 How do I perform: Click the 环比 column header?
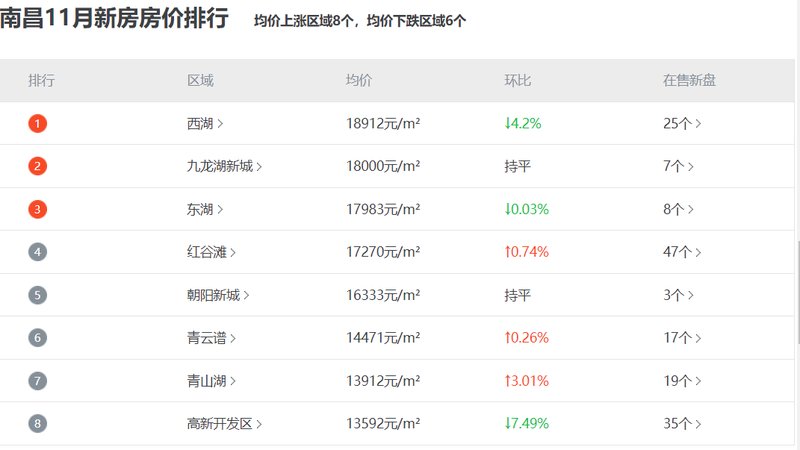[x=517, y=81]
